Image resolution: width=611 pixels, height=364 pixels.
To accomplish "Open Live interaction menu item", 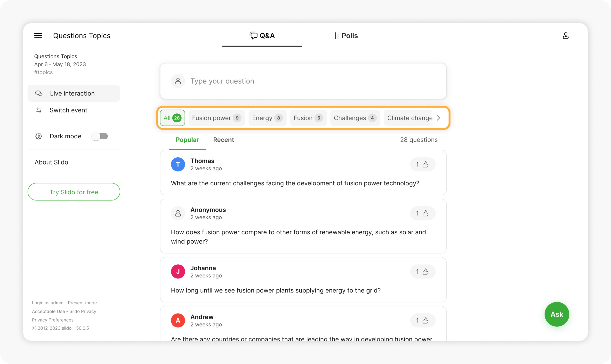I will coord(74,94).
